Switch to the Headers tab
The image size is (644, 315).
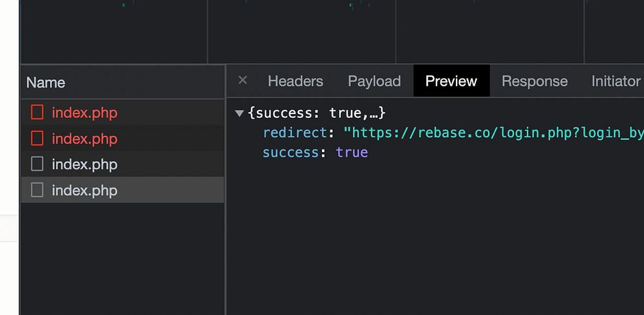click(x=295, y=81)
